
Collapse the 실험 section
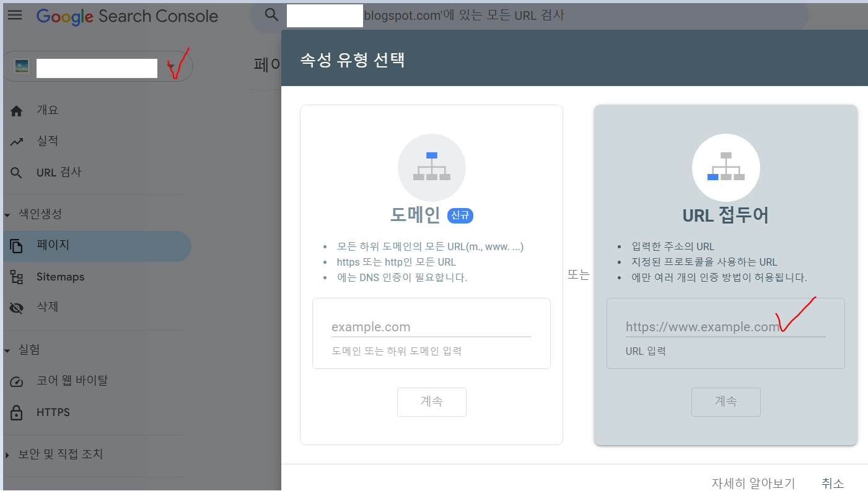(22, 350)
